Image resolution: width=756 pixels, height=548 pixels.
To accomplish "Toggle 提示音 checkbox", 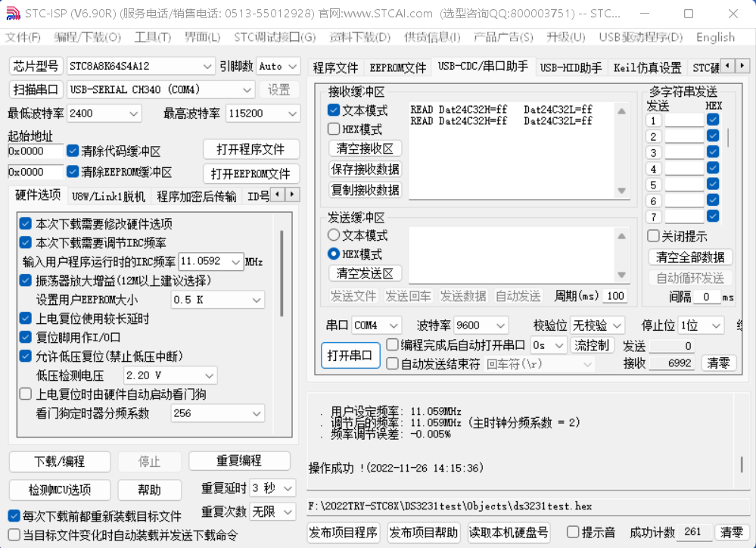I will tap(573, 532).
